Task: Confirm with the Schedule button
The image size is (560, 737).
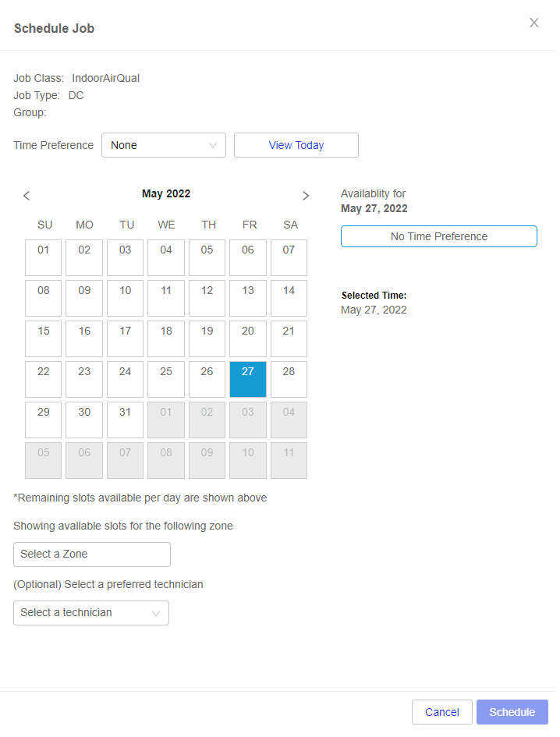Action: [512, 712]
